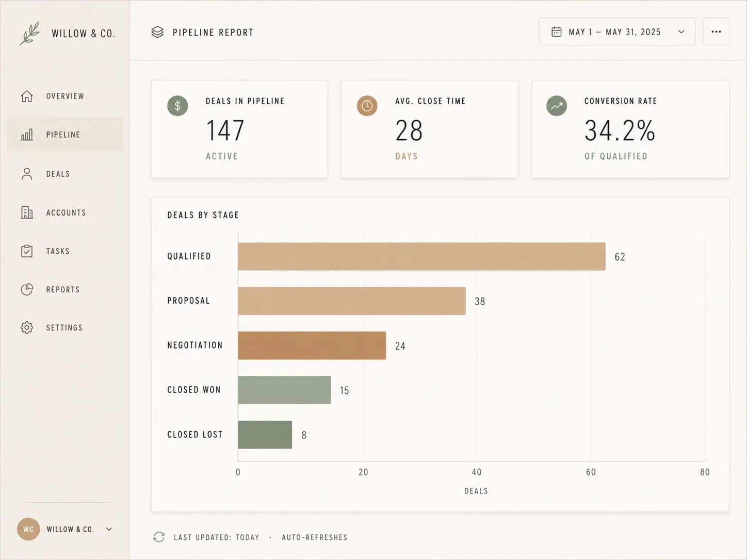Select the Closed Lost bar

pyautogui.click(x=265, y=435)
